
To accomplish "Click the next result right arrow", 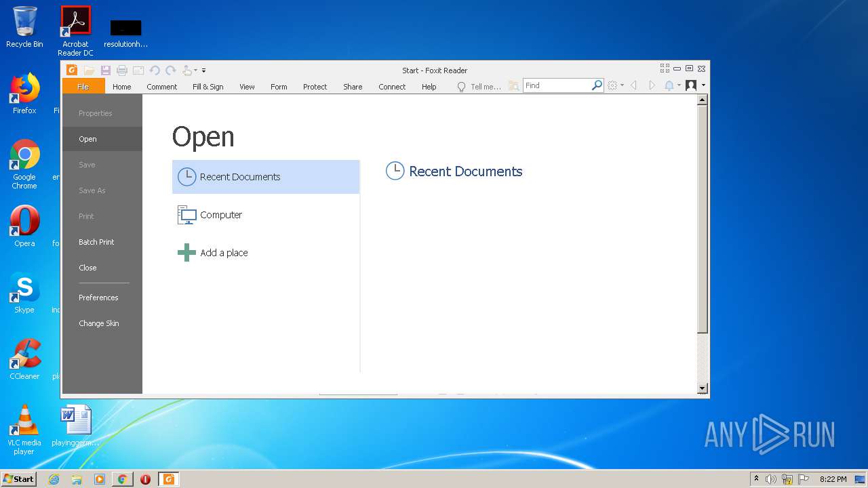I will (x=652, y=85).
